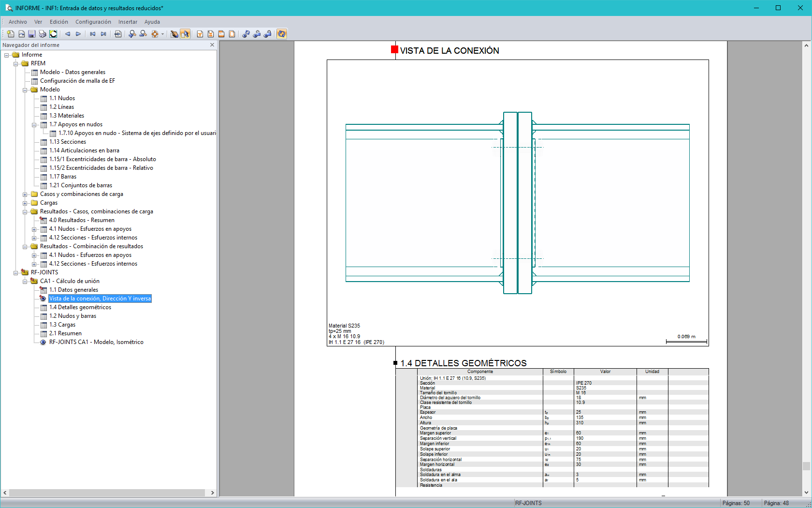
Task: Open the Edición menu
Action: click(59, 22)
